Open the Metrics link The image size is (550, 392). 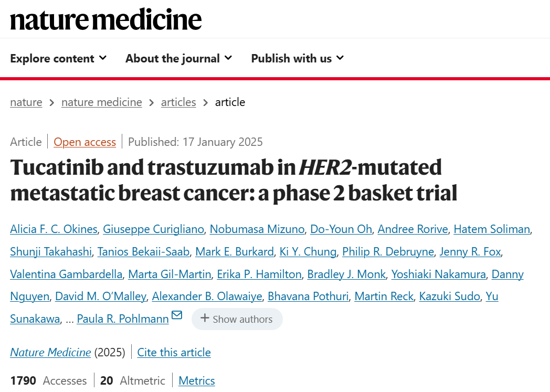coord(197,381)
